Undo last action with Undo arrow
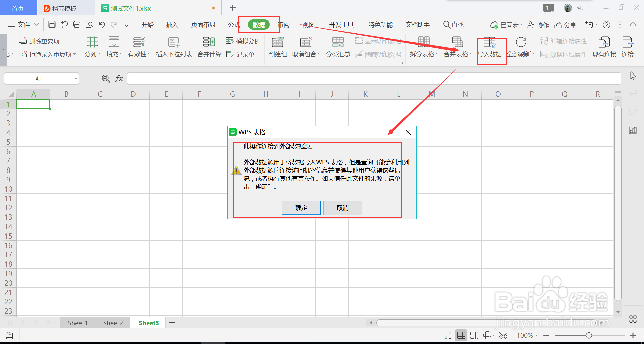This screenshot has height=344, width=644. tap(102, 24)
